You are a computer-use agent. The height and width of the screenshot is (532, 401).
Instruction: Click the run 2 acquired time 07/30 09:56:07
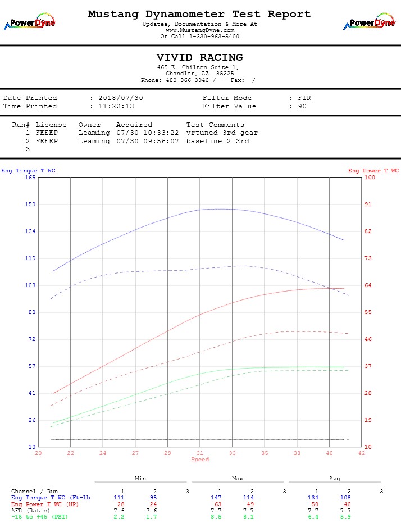click(x=148, y=141)
